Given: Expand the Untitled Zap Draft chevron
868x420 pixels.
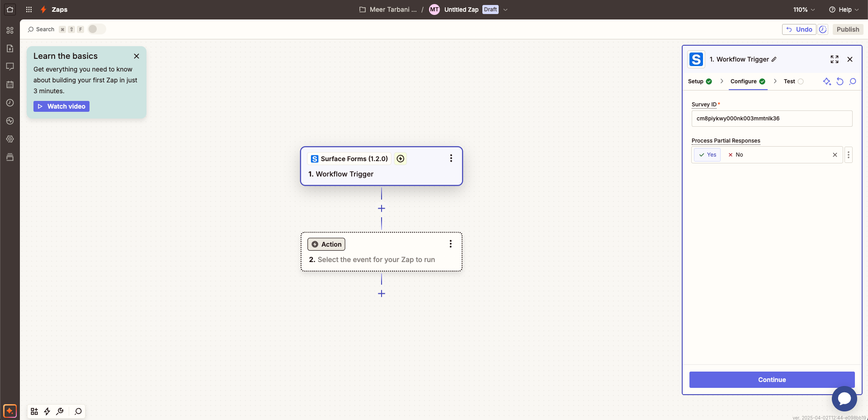Looking at the screenshot, I should coord(505,10).
